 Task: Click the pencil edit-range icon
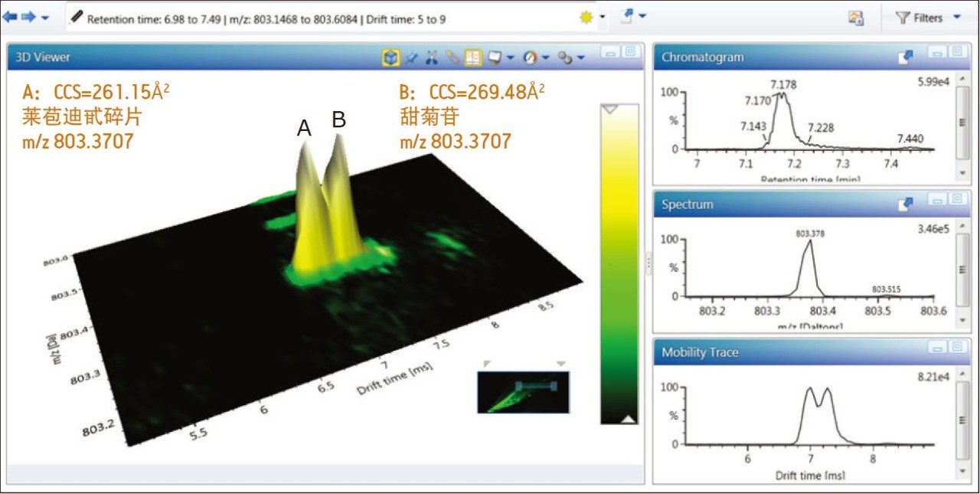tap(77, 17)
